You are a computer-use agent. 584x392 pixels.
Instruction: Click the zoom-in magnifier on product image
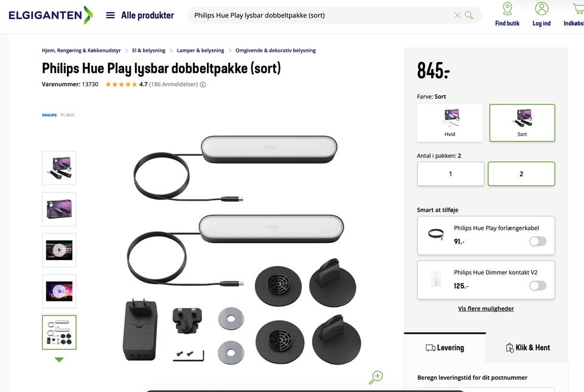click(376, 377)
